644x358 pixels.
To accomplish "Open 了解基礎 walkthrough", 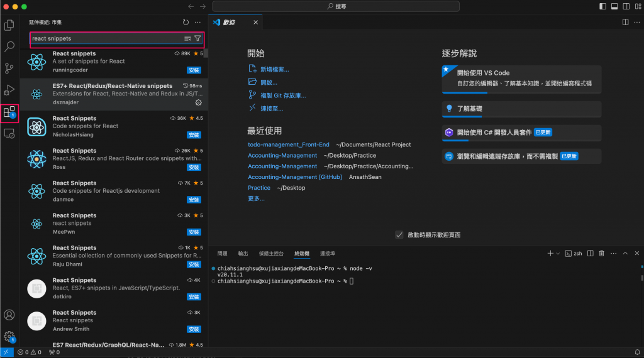I will pos(521,109).
